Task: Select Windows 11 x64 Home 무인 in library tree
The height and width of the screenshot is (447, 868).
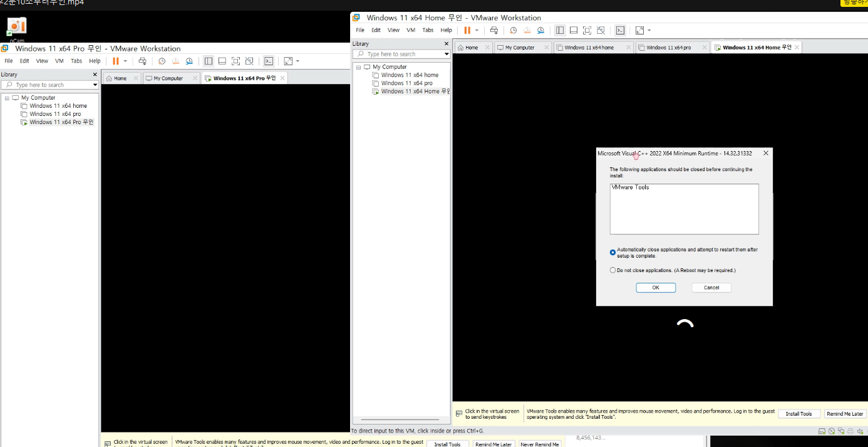Action: (x=411, y=92)
